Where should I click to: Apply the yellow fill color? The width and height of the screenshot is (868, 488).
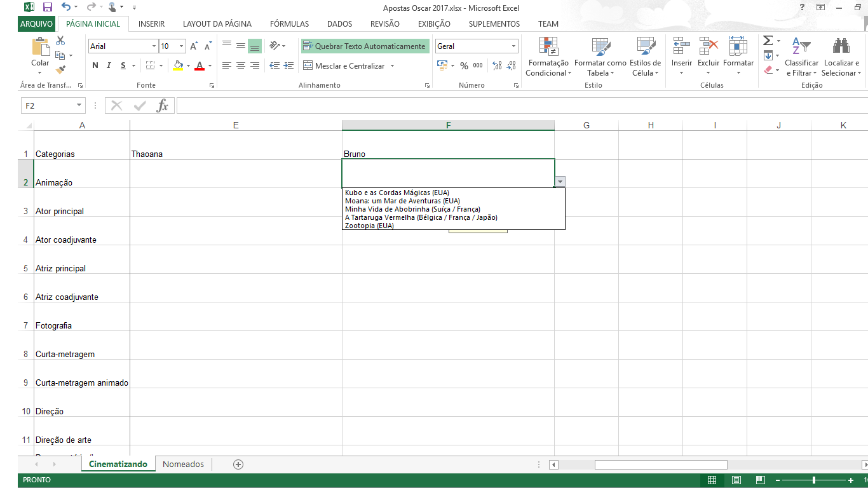click(x=178, y=65)
